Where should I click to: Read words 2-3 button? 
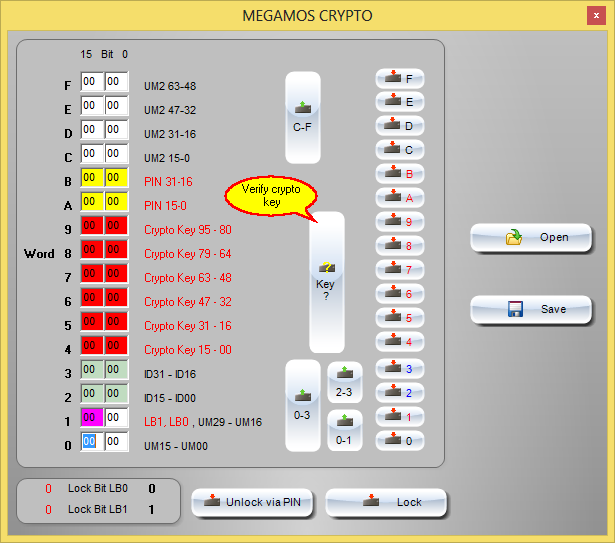tap(344, 382)
